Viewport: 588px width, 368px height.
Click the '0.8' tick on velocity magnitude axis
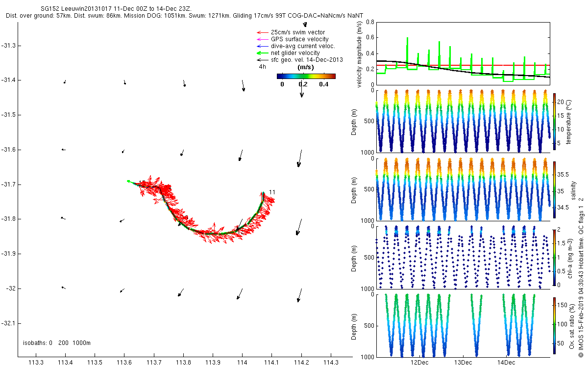[369, 22]
